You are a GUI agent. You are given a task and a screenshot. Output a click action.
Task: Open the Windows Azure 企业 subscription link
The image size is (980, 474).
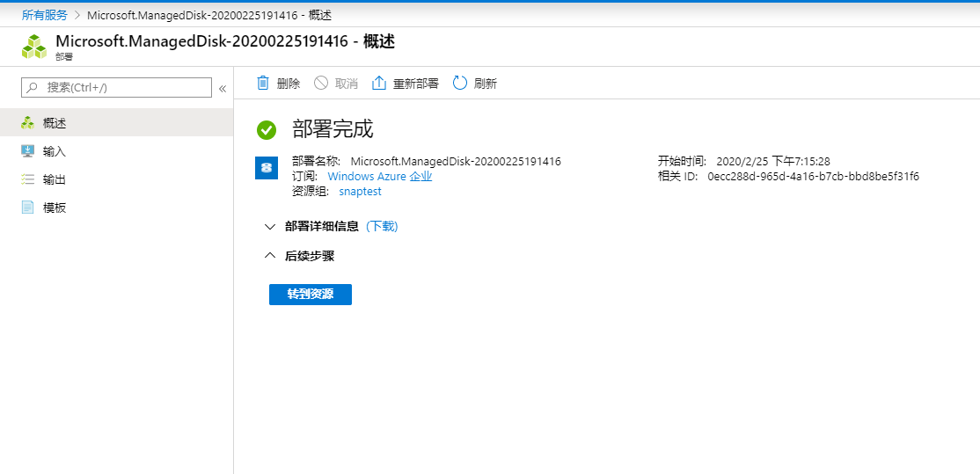pos(380,177)
